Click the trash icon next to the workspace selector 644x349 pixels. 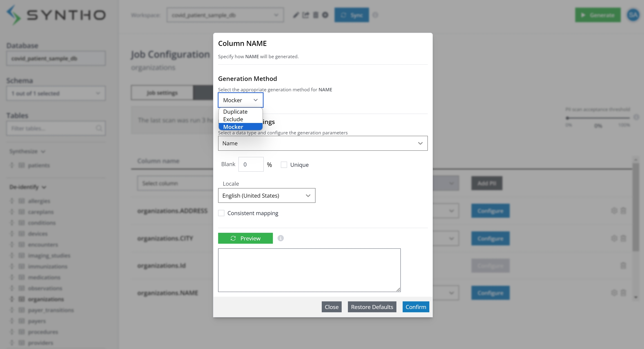tap(316, 15)
